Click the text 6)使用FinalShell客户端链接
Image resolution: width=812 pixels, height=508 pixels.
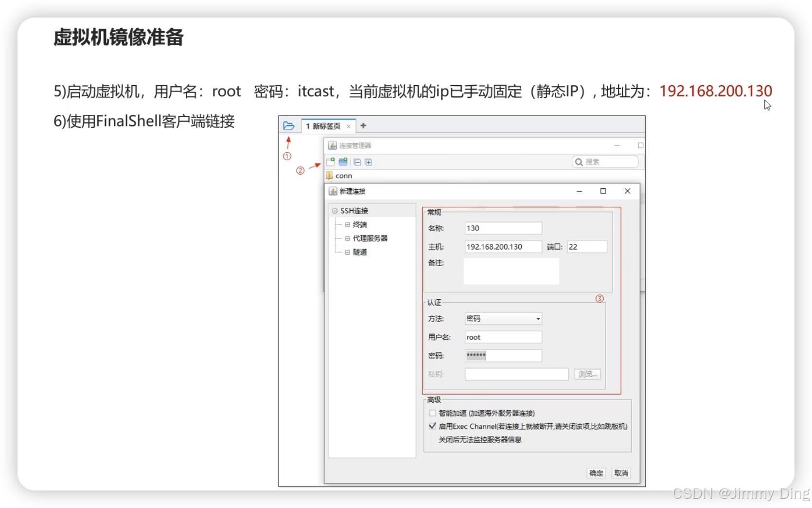click(x=144, y=121)
